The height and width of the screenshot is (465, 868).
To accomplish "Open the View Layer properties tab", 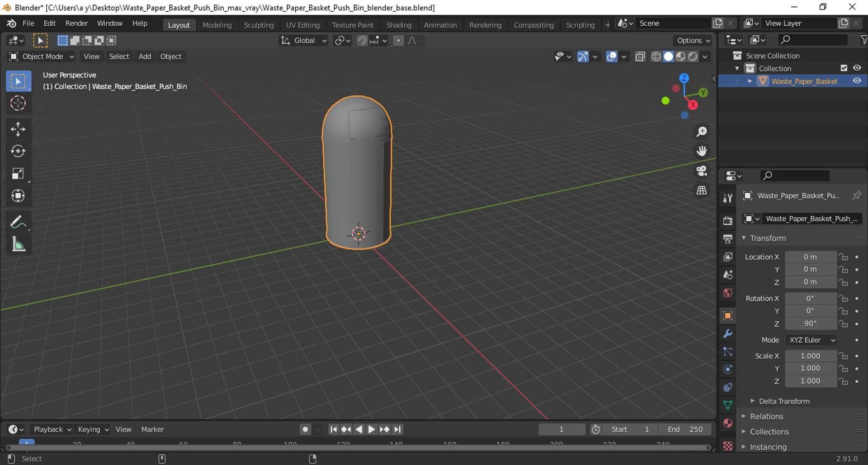I will pos(727,256).
